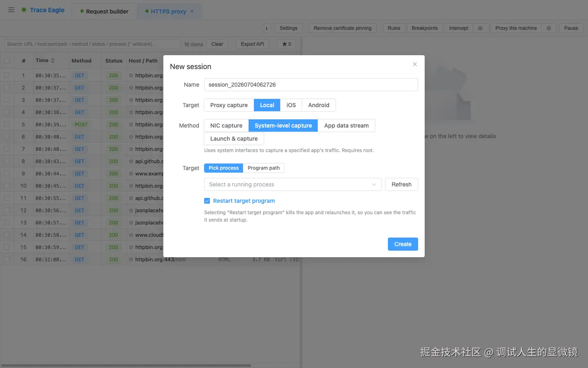Star the www.example request in row 9
This screenshot has height=368, width=588.
[x=131, y=174]
